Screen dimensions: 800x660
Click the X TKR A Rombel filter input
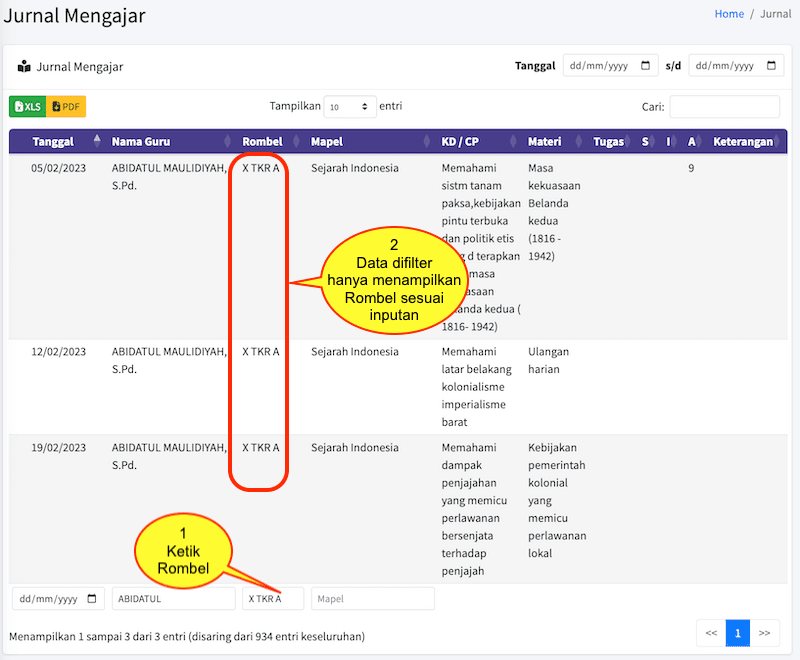[x=273, y=598]
